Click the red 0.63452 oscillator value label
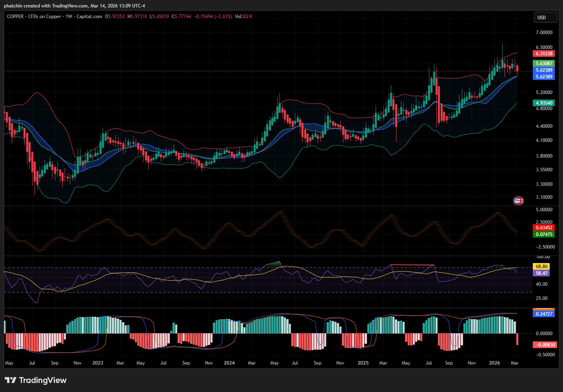This screenshot has height=392, width=563. coord(544,228)
